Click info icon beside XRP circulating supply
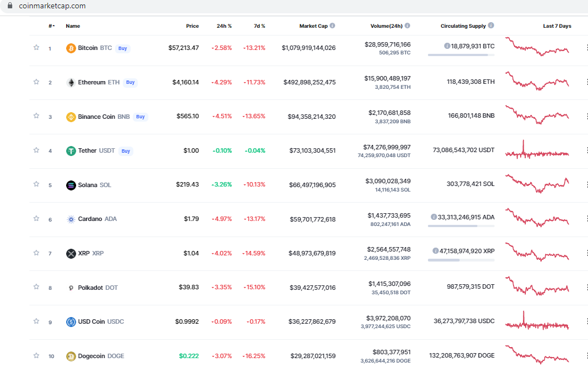Viewport: 588px width, 372px height. coord(435,250)
